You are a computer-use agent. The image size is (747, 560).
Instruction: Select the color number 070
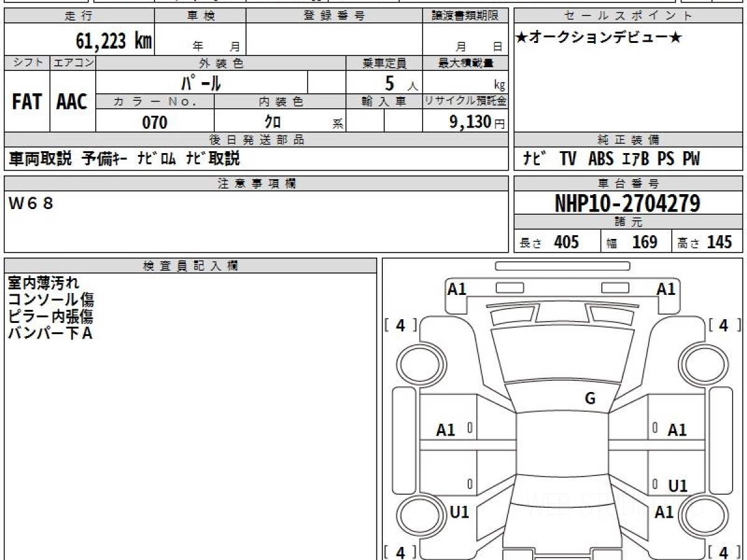click(155, 122)
